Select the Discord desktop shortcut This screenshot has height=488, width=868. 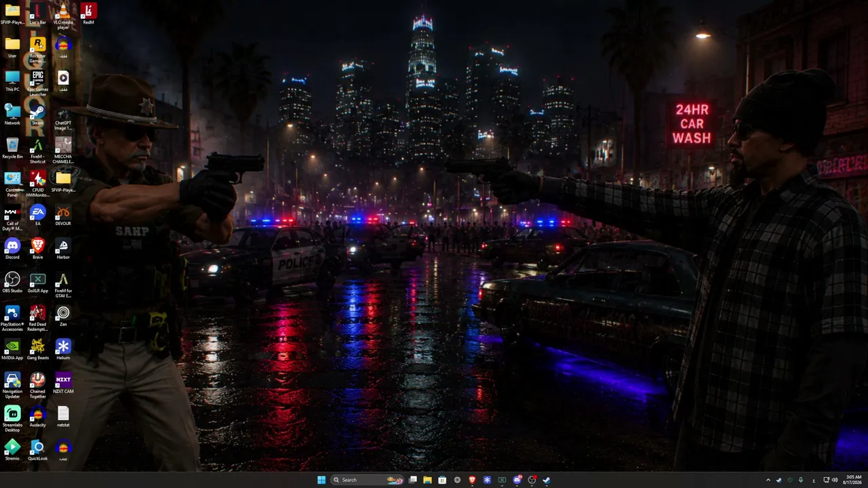click(x=12, y=249)
